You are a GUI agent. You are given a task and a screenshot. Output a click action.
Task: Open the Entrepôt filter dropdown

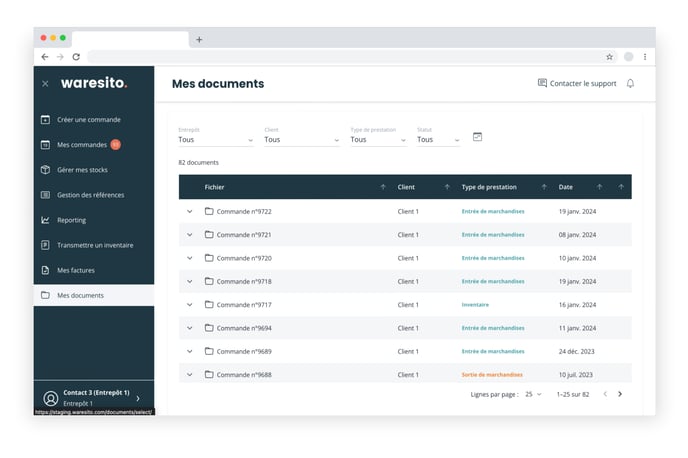coord(215,140)
